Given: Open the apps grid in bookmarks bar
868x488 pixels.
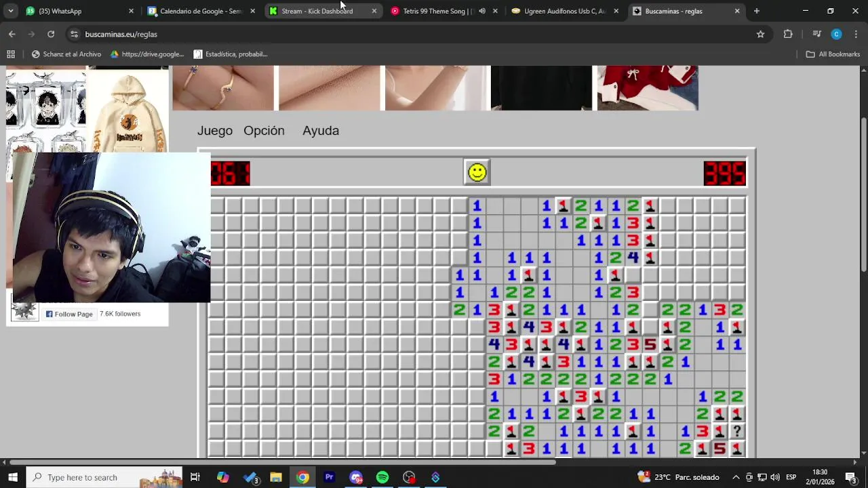Looking at the screenshot, I should [x=11, y=54].
